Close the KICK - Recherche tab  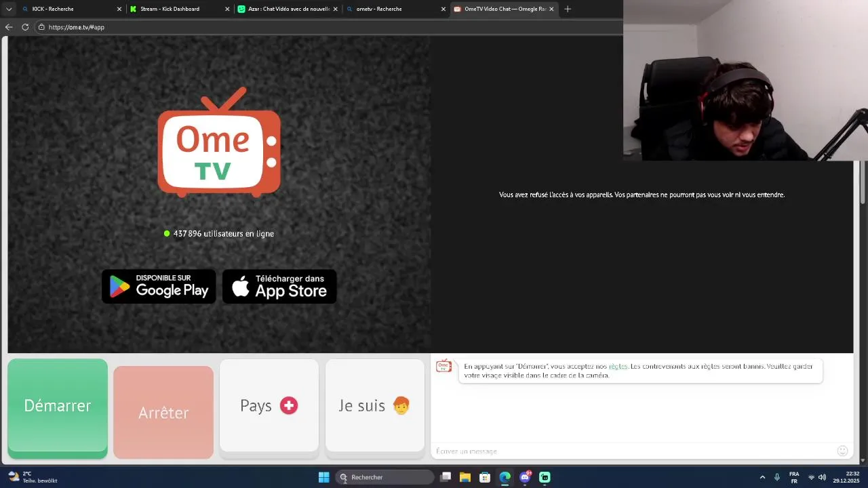[x=119, y=9]
